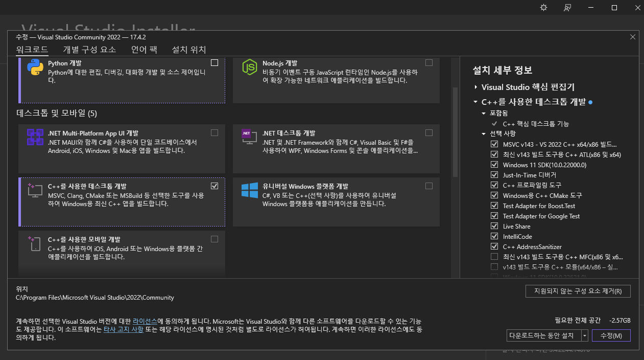Click the C++ mobile development phone icon
This screenshot has height=360, width=644.
click(x=35, y=243)
